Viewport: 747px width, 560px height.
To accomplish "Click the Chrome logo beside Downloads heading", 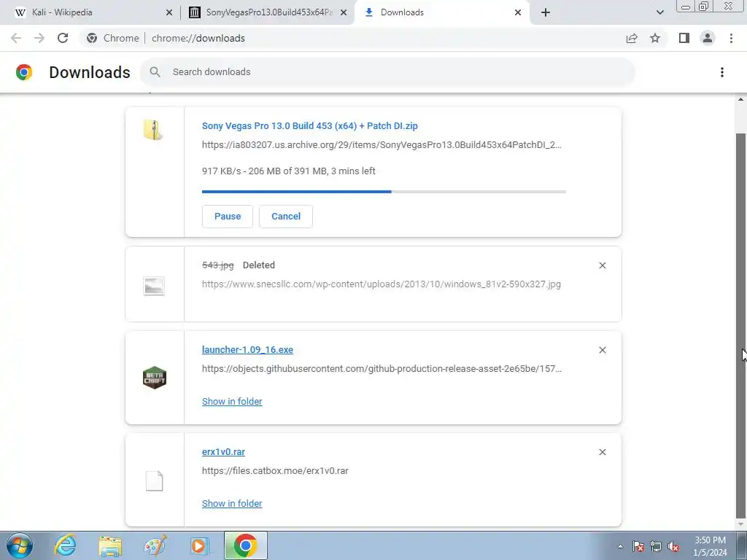I will (24, 72).
